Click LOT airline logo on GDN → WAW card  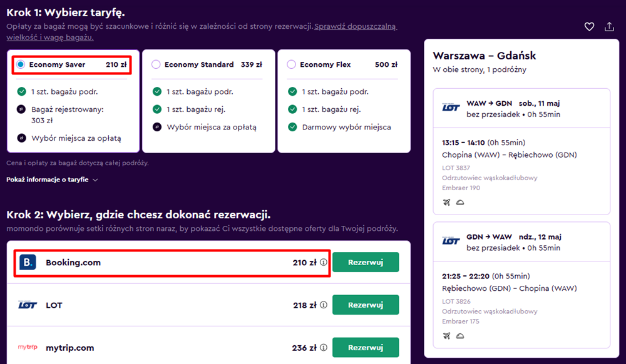pos(451,241)
